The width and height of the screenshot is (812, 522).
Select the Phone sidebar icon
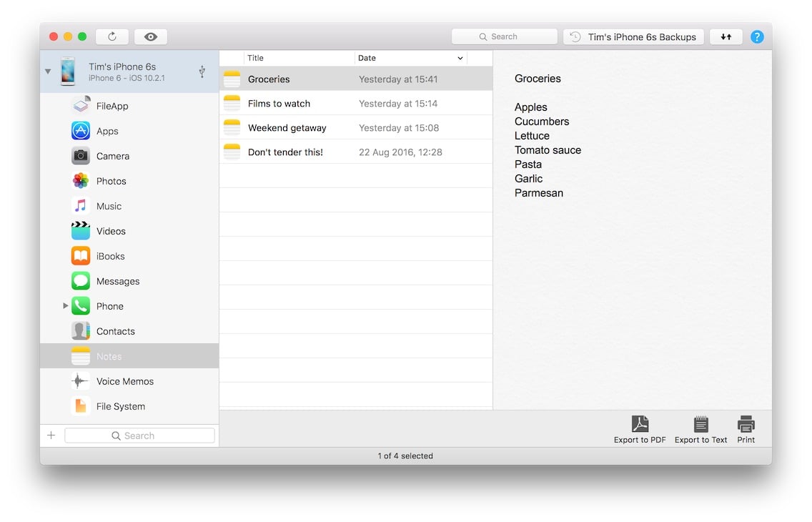click(x=81, y=306)
